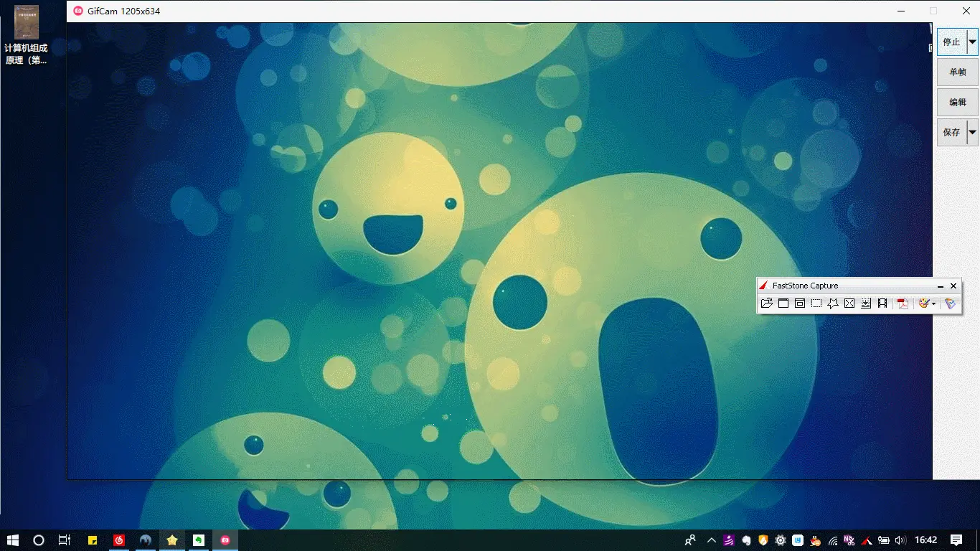Click the OneNote clipping tray icon
The height and width of the screenshot is (551, 980).
[x=849, y=540]
